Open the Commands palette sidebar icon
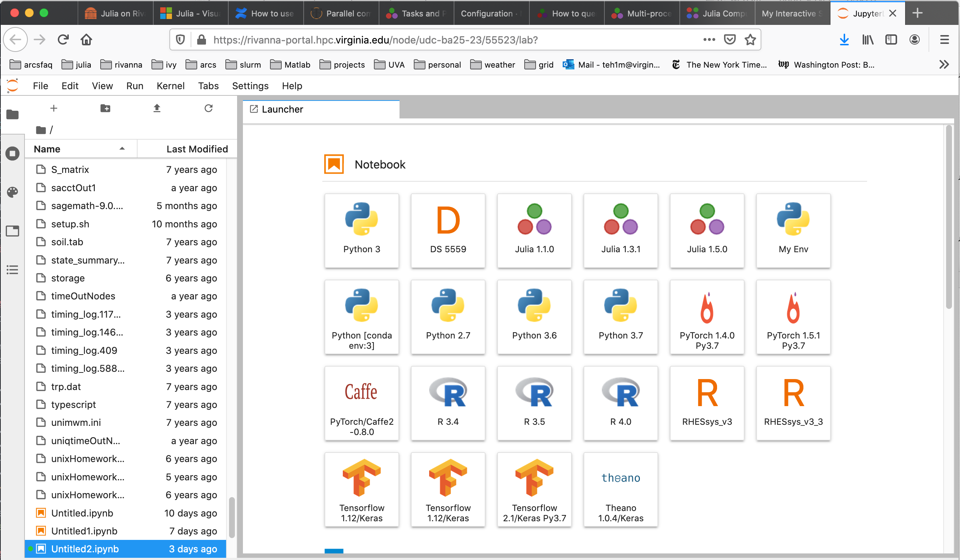The image size is (960, 560). click(12, 192)
